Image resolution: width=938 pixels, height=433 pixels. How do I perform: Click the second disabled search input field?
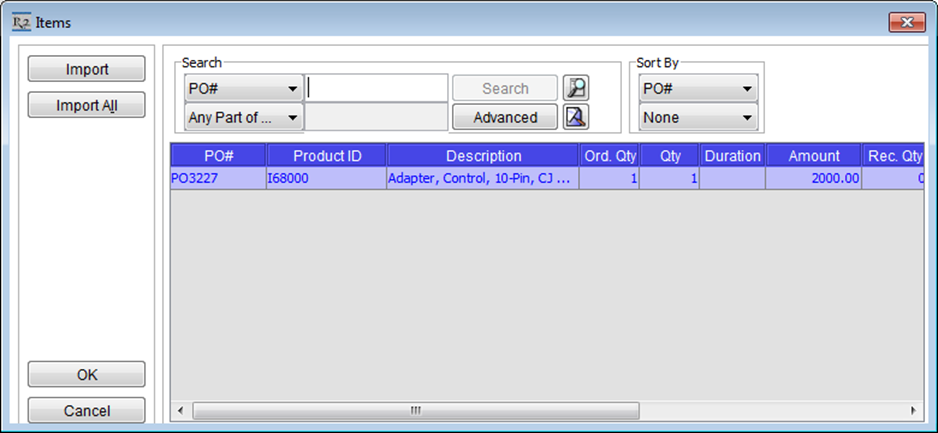[x=376, y=117]
